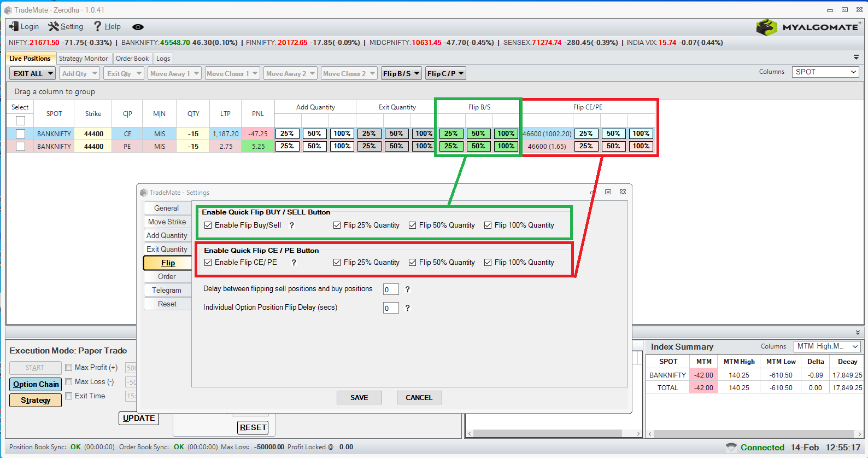
Task: Toggle Flip 50% Quantity under Buy/Sell section
Action: click(413, 225)
